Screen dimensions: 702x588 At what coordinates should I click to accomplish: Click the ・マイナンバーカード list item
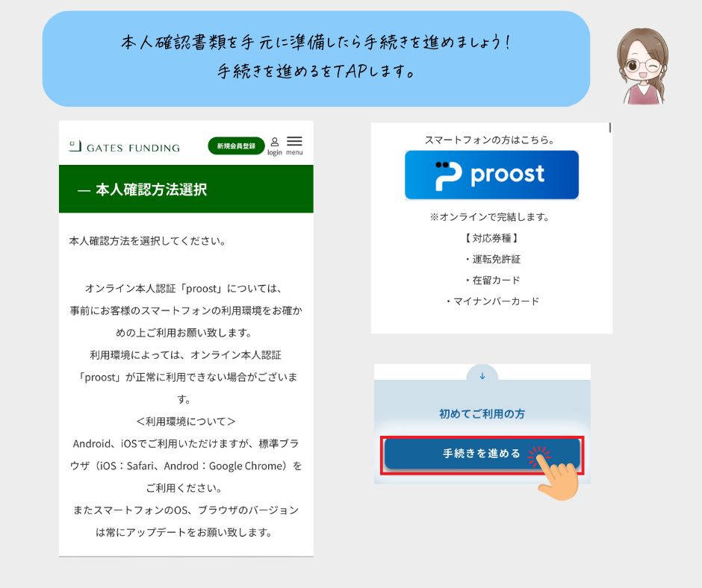[491, 301]
